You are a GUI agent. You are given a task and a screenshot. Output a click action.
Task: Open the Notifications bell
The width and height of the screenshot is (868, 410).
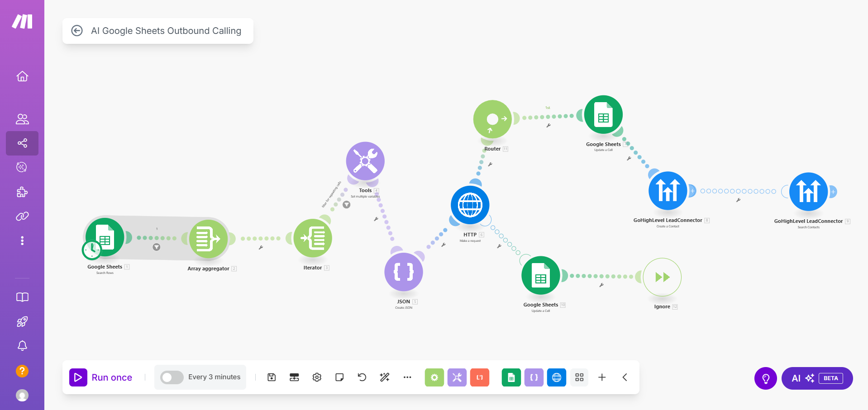(22, 346)
